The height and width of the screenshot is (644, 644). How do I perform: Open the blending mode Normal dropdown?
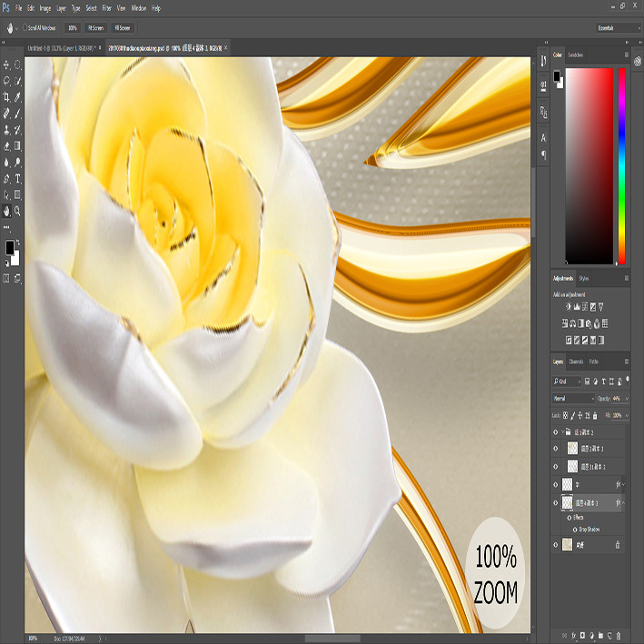pyautogui.click(x=573, y=399)
